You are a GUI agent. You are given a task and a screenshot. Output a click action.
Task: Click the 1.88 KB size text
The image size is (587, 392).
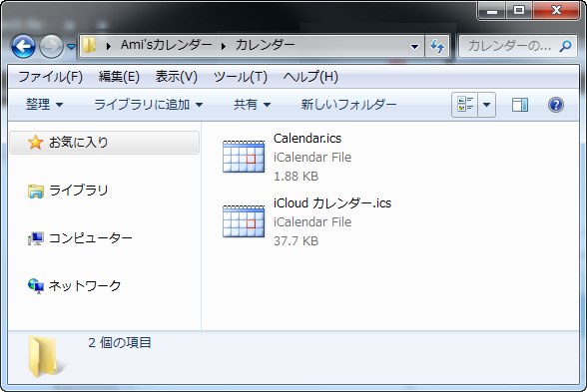point(295,177)
